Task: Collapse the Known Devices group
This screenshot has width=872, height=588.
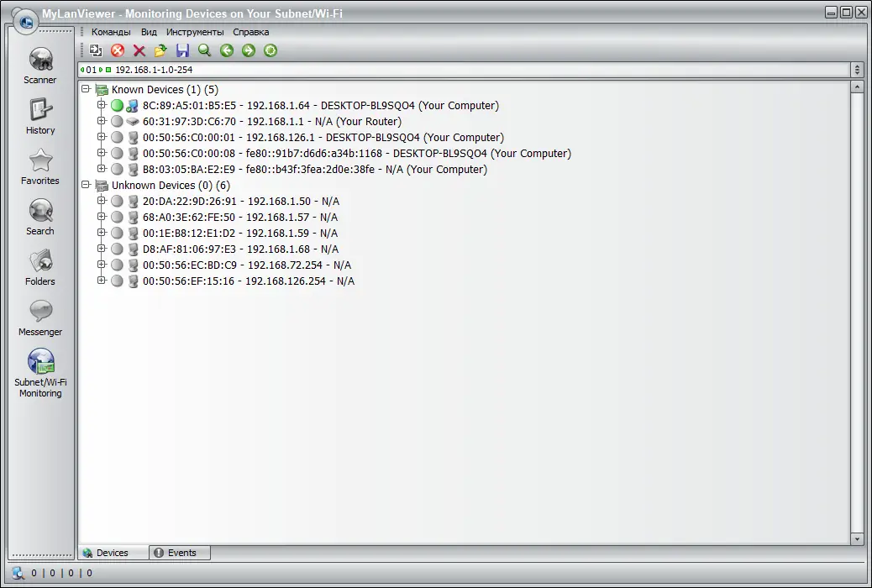Action: pos(86,88)
